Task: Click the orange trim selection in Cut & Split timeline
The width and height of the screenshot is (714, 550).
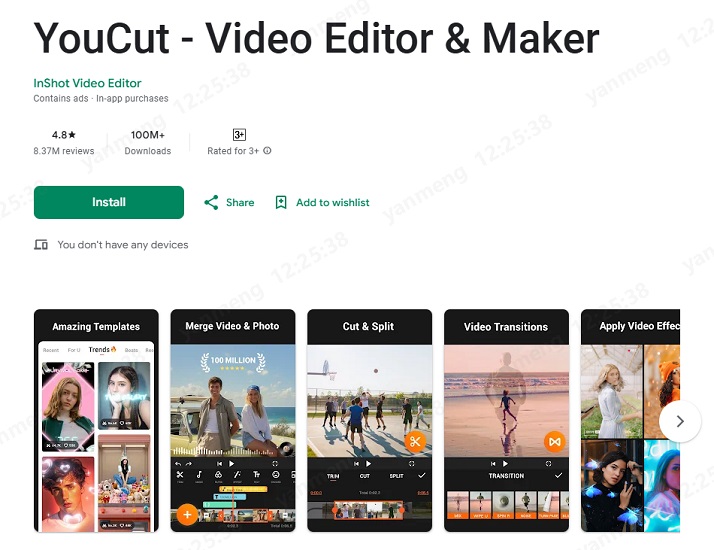Action: click(x=368, y=510)
